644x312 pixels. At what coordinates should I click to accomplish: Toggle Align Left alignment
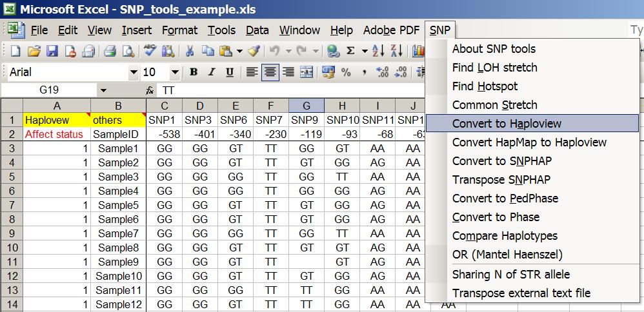coord(252,73)
